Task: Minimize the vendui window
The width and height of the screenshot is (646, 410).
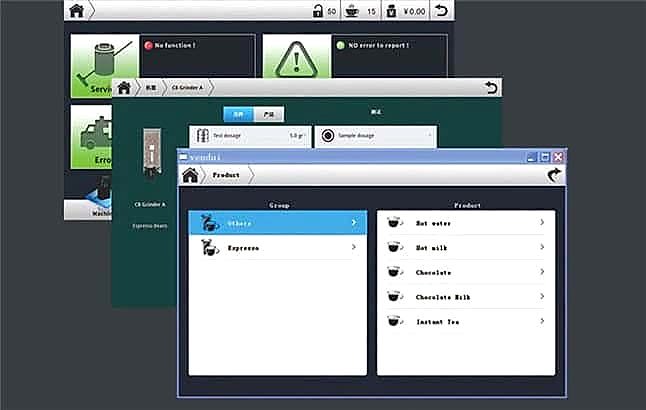Action: pyautogui.click(x=531, y=157)
